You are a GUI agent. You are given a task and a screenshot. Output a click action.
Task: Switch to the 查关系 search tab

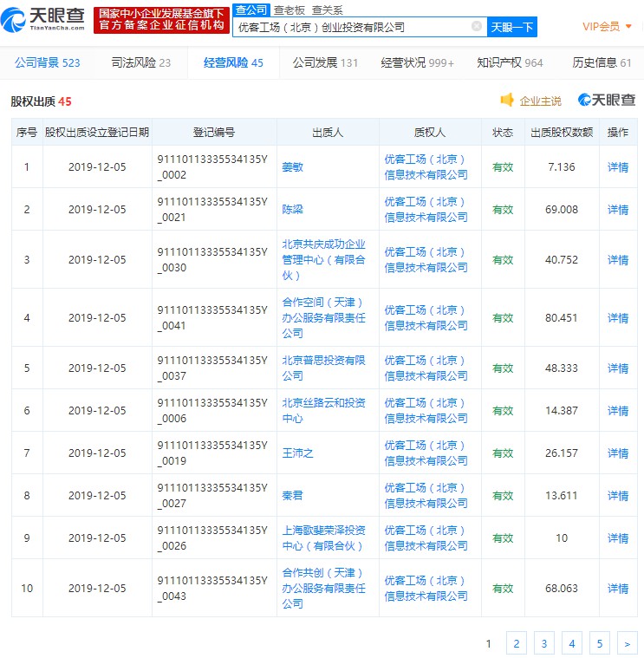(327, 10)
